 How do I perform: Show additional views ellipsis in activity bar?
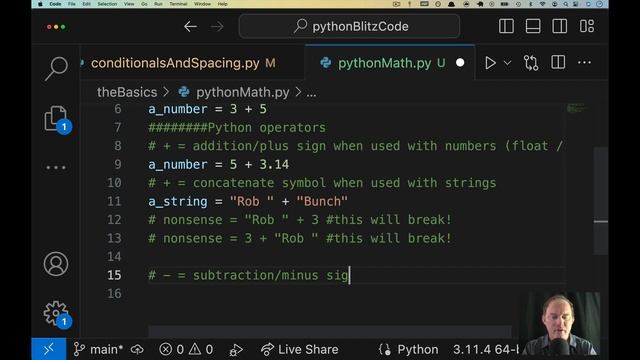[56, 167]
